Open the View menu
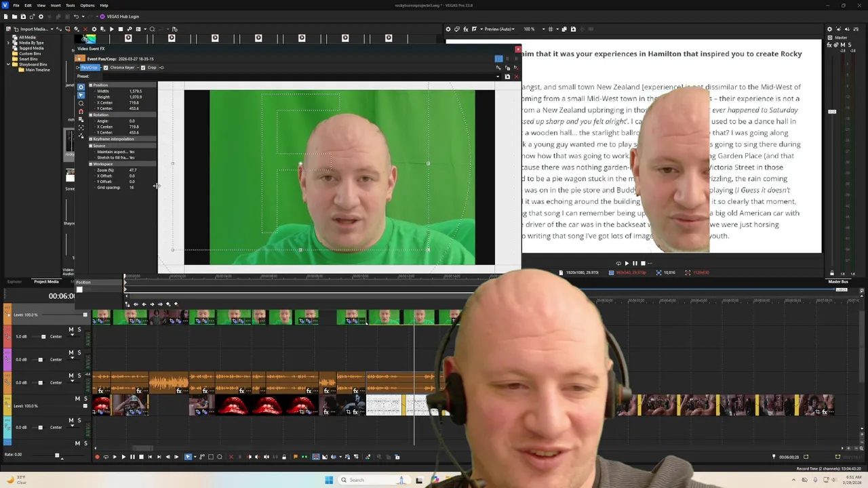 (41, 5)
